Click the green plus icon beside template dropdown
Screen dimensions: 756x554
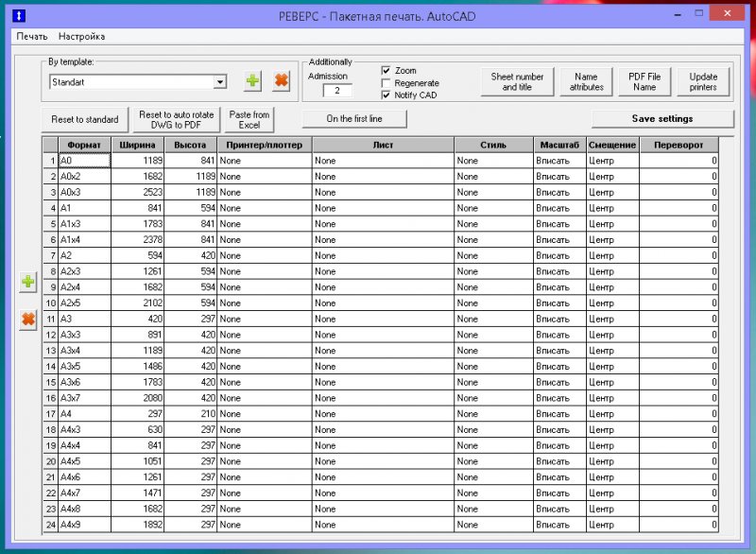tap(252, 80)
